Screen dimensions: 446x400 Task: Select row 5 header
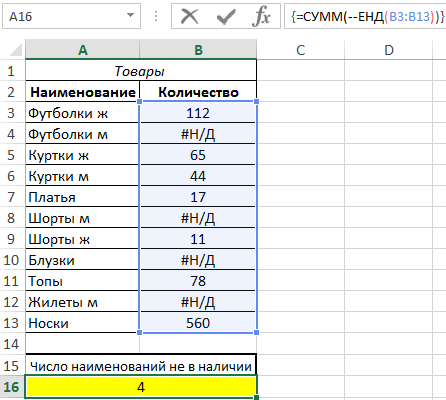(12, 155)
